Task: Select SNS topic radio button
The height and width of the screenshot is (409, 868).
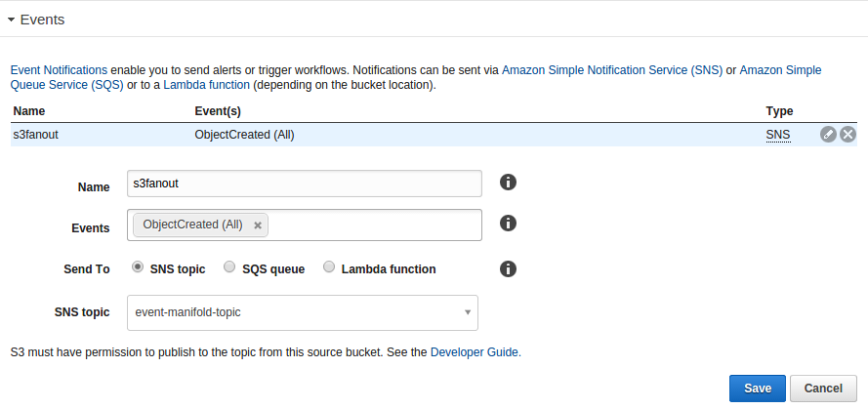Action: point(138,267)
